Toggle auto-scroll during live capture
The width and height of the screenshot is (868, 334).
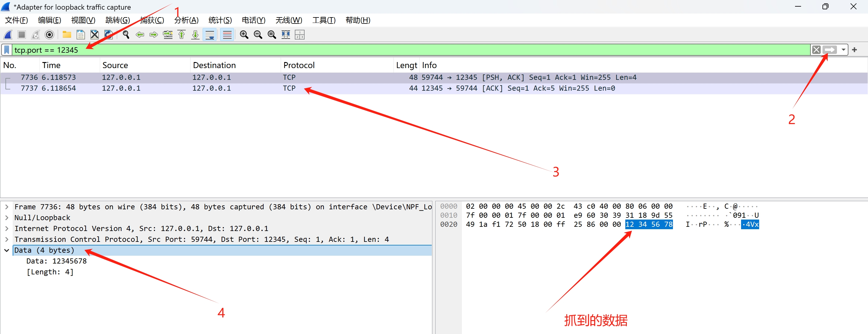(x=210, y=35)
